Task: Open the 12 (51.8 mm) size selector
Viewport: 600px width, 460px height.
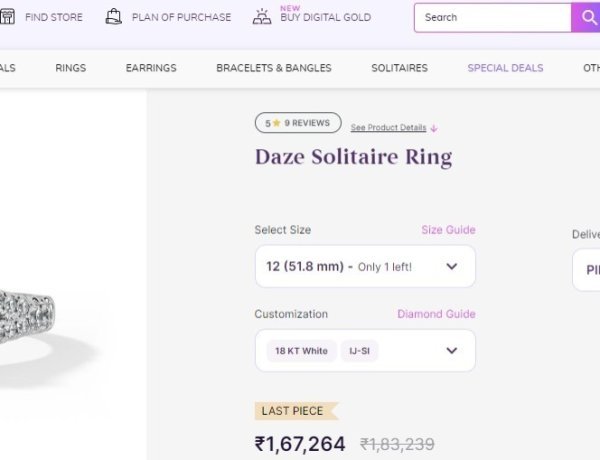Action: [365, 266]
